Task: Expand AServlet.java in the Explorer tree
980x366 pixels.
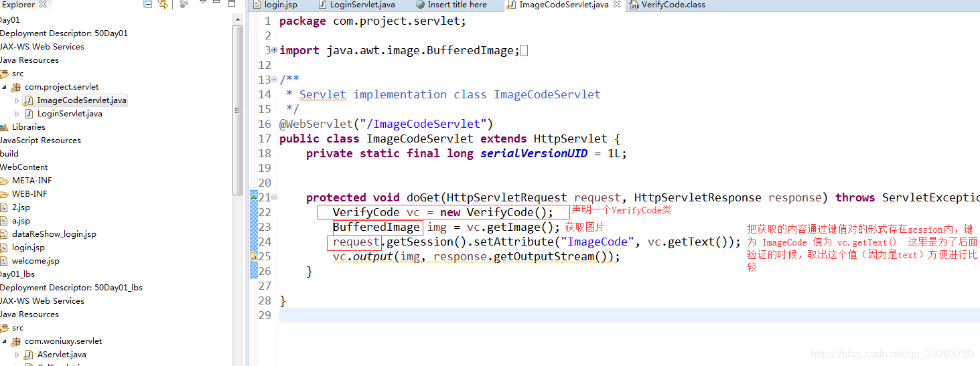Action: [x=17, y=355]
